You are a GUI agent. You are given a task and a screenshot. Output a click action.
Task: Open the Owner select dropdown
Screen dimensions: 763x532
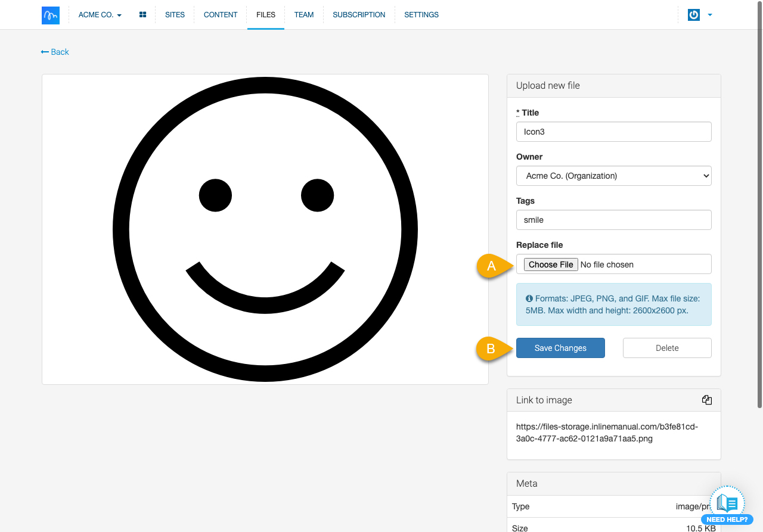coord(613,176)
